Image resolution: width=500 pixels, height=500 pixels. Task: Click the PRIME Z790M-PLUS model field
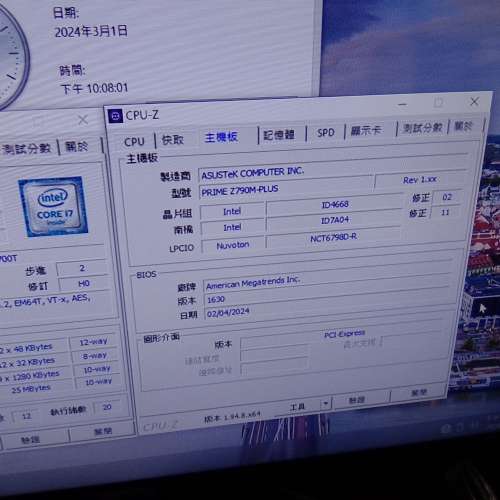coord(286,189)
